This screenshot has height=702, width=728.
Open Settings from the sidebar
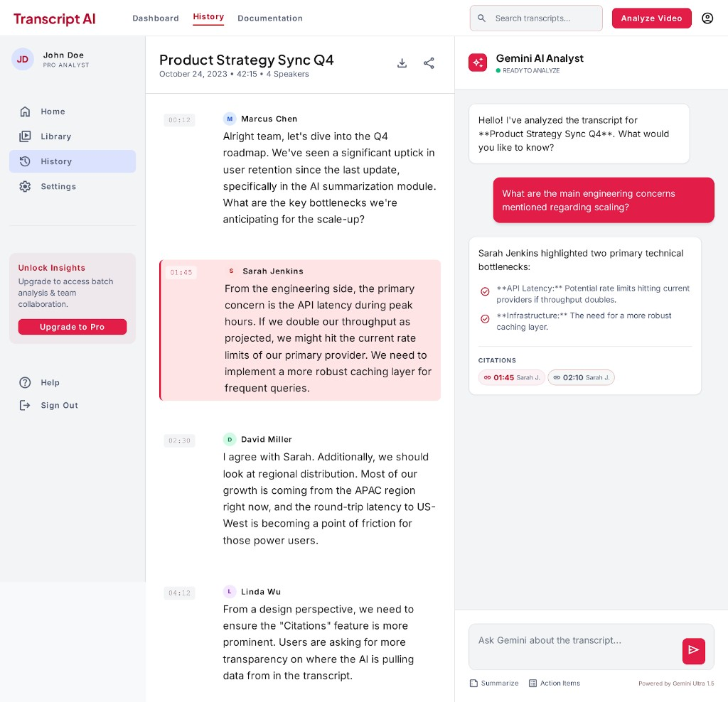(73, 187)
